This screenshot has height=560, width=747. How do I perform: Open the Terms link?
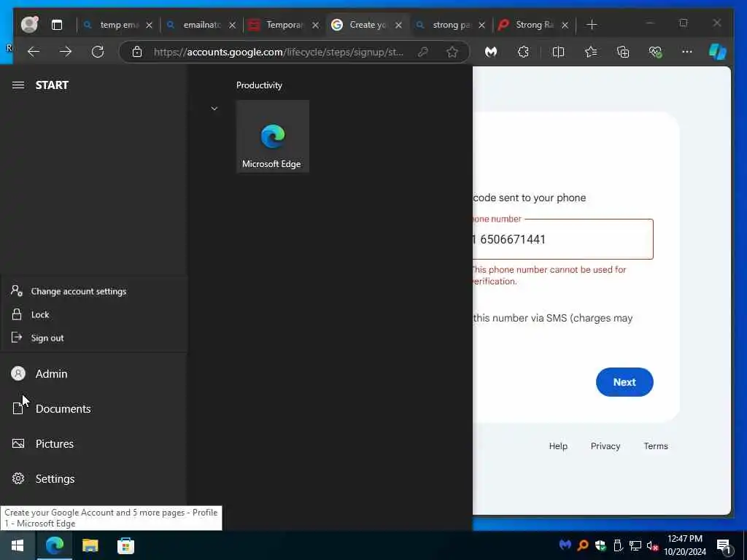click(656, 446)
